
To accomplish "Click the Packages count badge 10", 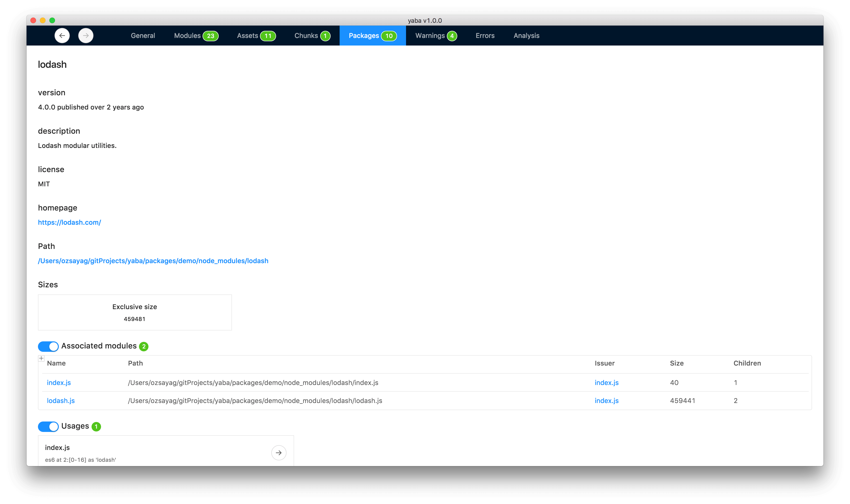I will pos(389,36).
